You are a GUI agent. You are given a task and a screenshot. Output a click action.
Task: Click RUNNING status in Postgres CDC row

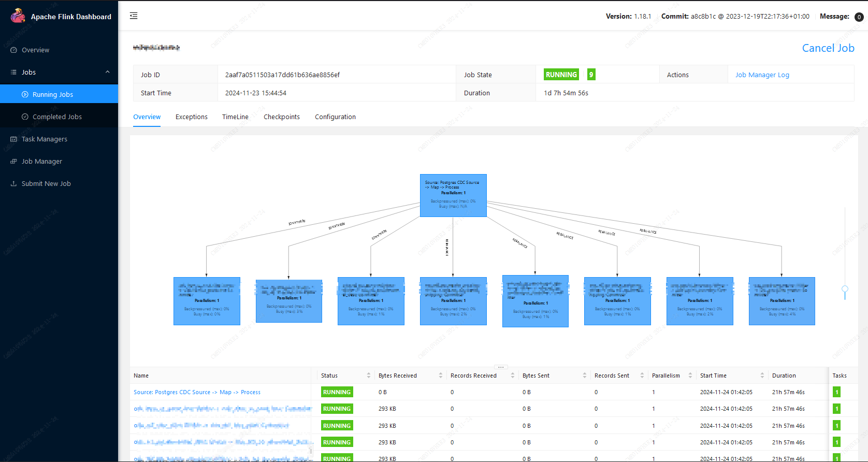coord(337,392)
